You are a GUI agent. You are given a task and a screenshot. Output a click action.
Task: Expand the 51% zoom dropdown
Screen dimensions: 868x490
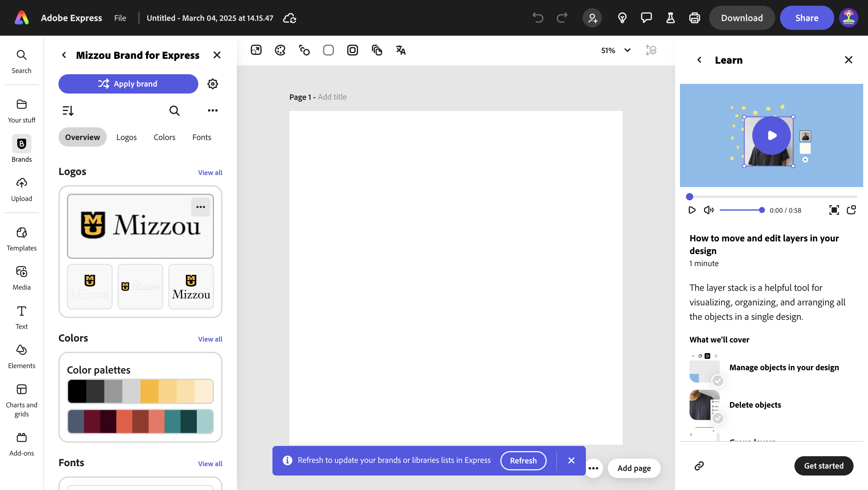627,50
